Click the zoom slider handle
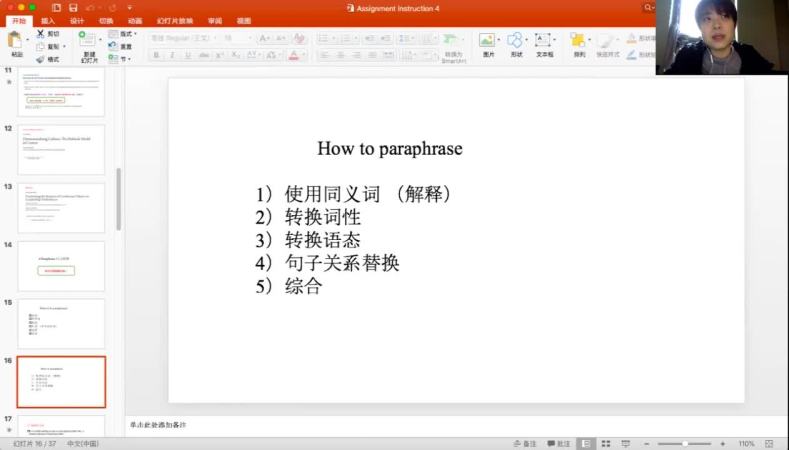This screenshot has width=789, height=450. 685,443
